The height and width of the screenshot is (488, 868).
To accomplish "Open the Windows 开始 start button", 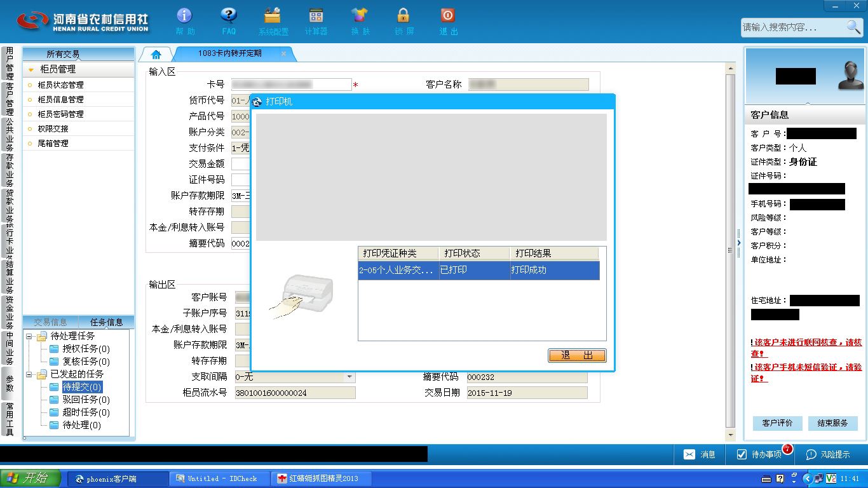I will point(30,478).
